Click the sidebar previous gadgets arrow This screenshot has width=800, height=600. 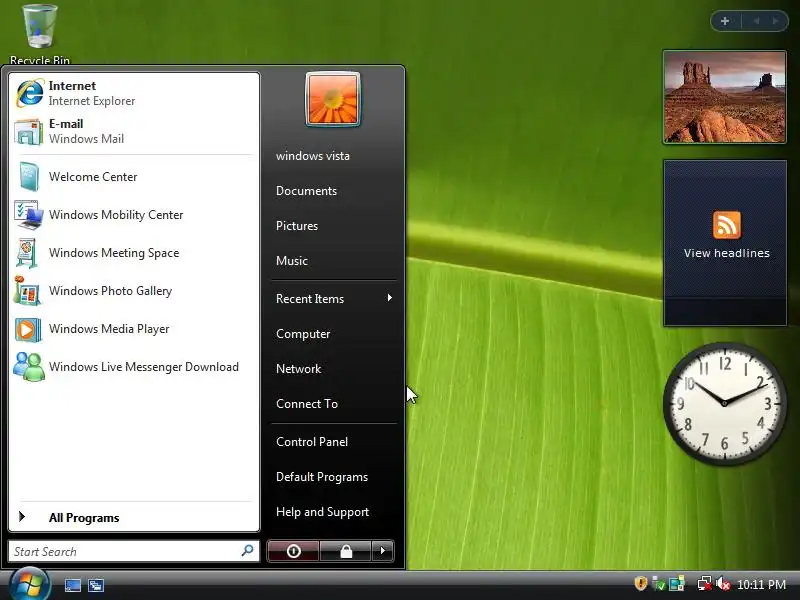coord(756,21)
